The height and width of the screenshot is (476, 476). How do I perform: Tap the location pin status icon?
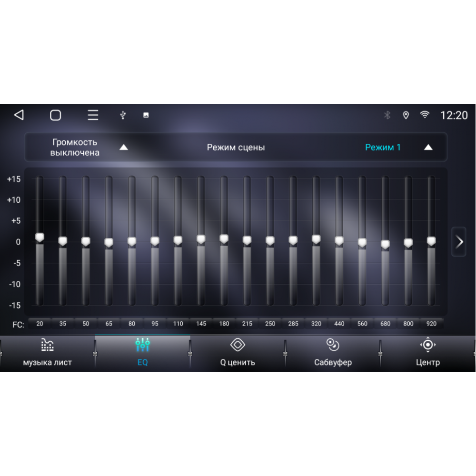406,115
